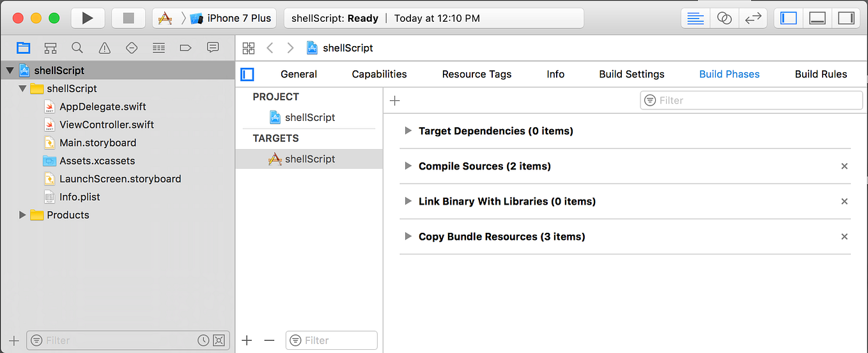868x353 pixels.
Task: Click the Run (play) button
Action: coord(88,18)
